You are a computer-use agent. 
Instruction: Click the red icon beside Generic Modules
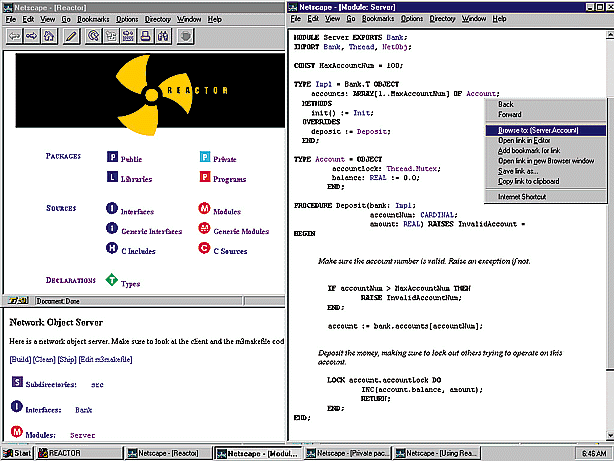point(204,228)
